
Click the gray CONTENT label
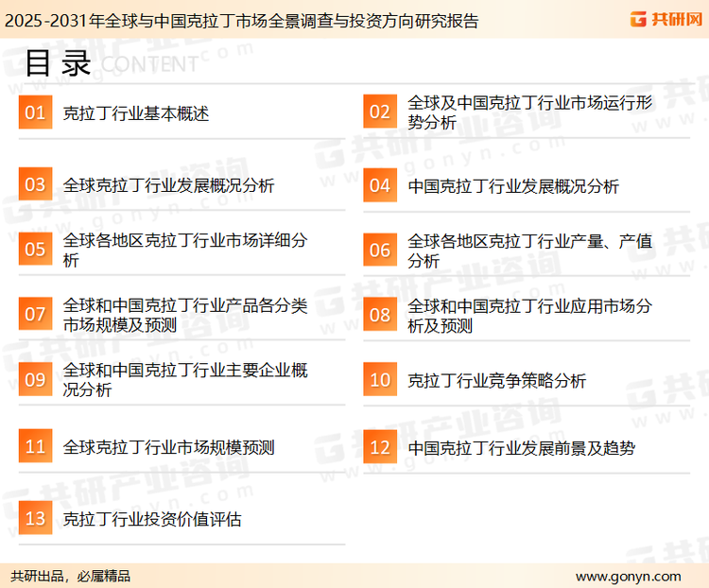(x=149, y=64)
